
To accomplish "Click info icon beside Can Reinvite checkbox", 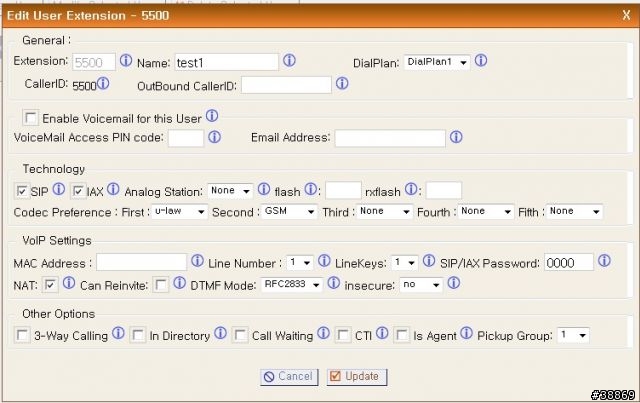I will click(180, 283).
